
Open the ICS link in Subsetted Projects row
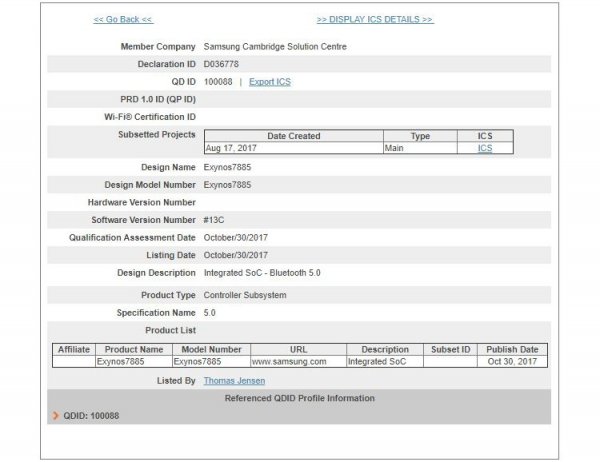point(485,148)
